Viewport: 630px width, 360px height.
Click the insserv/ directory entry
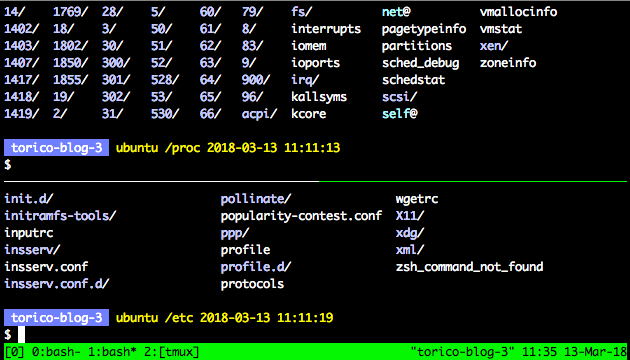32,250
